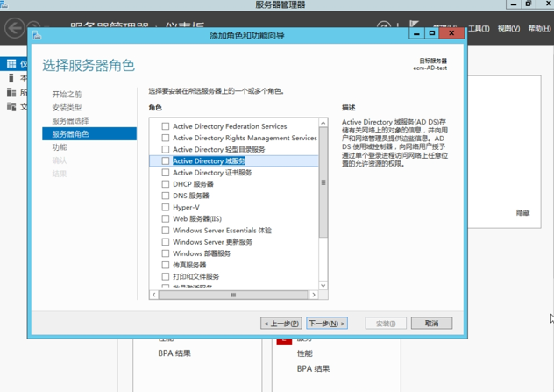Check Hyper-V role checkbox
Screen dimensions: 554x392
click(165, 207)
